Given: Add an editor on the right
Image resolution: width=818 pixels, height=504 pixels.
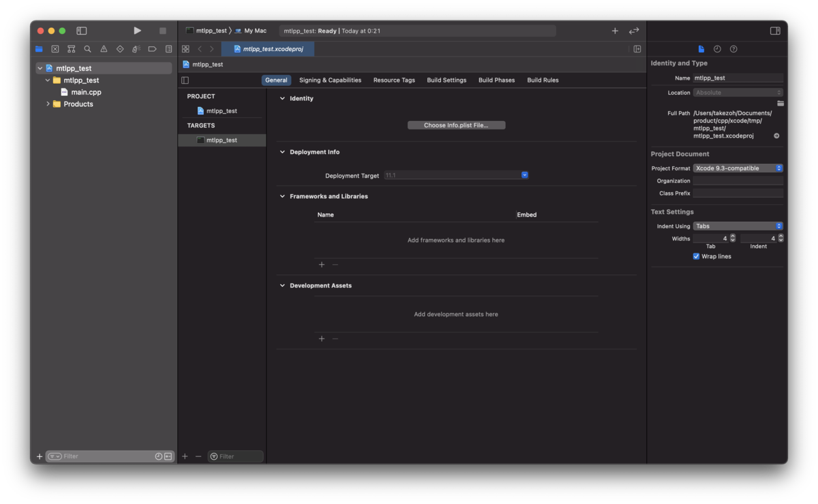Looking at the screenshot, I should coord(637,49).
